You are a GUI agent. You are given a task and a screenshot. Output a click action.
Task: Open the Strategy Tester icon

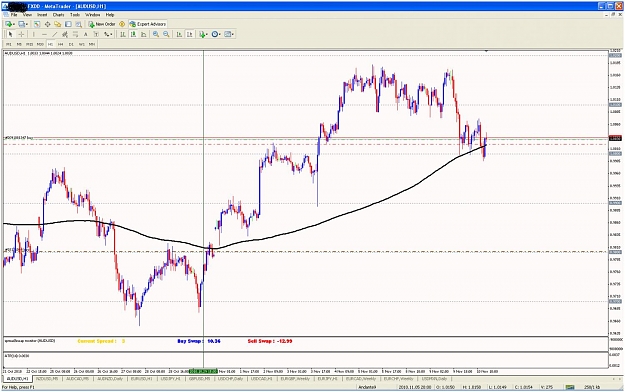(x=79, y=24)
